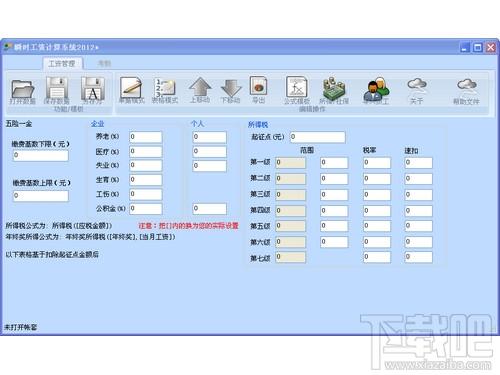500x375 pixels.
Task: Click the personal 公积金 input field
Action: coord(209,209)
